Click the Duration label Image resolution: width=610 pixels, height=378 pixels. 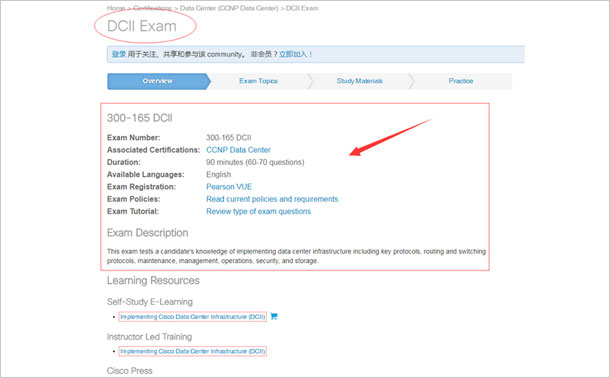(x=124, y=162)
